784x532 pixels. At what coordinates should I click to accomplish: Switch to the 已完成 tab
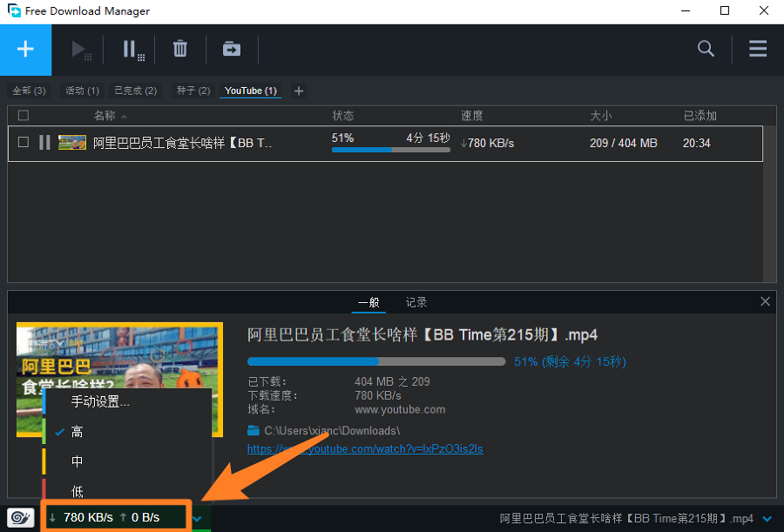(x=135, y=90)
